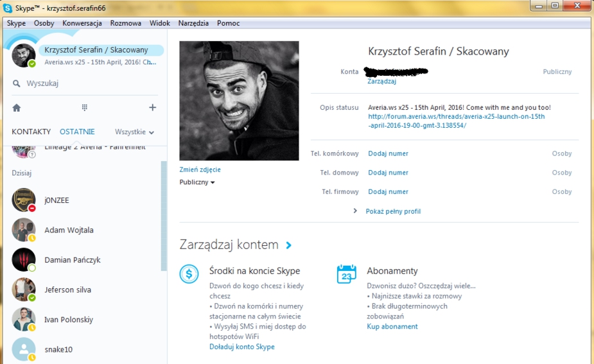The image size is (594, 364).
Task: Click the Abonamenty calendar icon
Action: point(347,273)
